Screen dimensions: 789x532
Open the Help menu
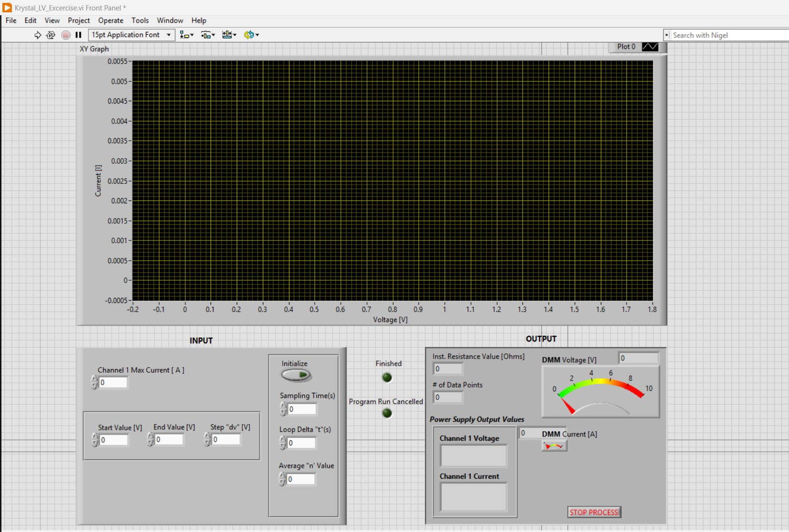pyautogui.click(x=199, y=20)
